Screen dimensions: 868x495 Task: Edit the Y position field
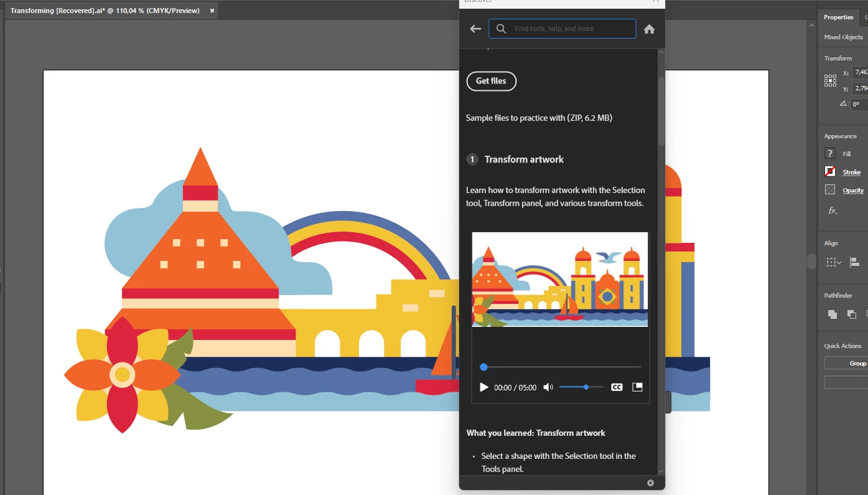pyautogui.click(x=860, y=88)
